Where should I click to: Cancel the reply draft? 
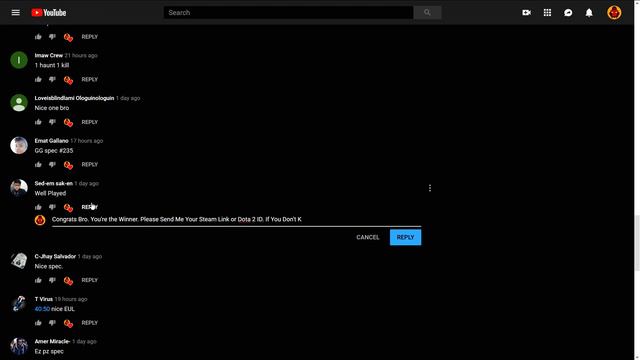[368, 238]
